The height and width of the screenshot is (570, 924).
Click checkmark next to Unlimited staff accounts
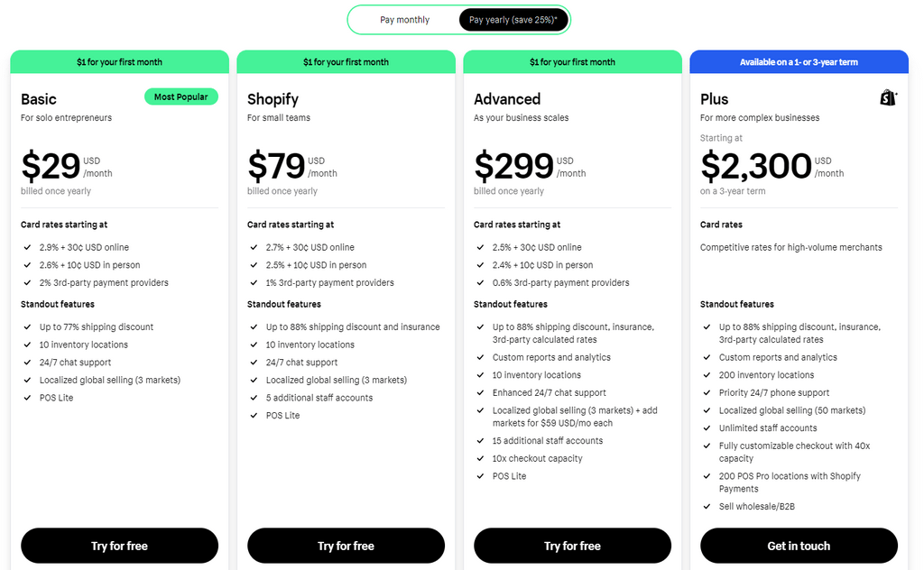pos(707,428)
